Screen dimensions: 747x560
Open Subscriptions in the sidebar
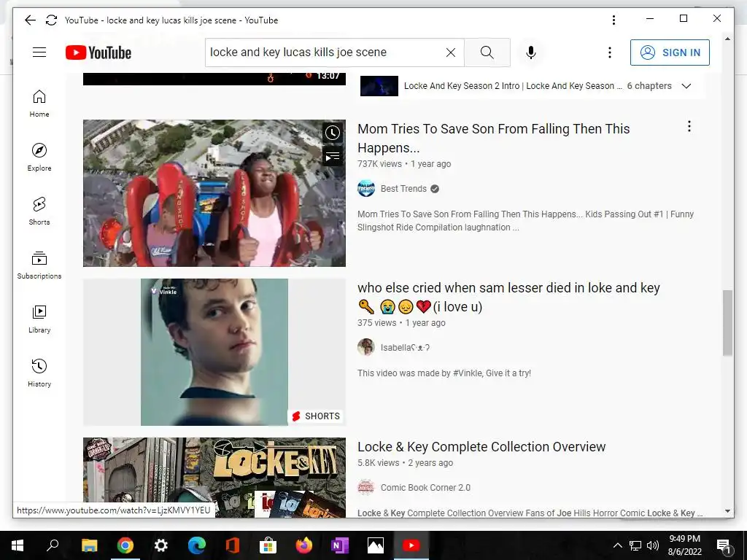[x=39, y=265]
